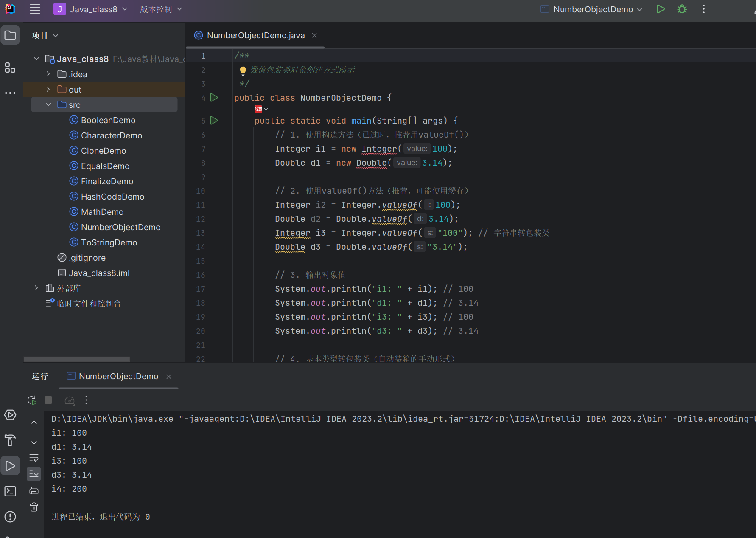Collapse the src folder
The height and width of the screenshot is (538, 756).
click(48, 105)
